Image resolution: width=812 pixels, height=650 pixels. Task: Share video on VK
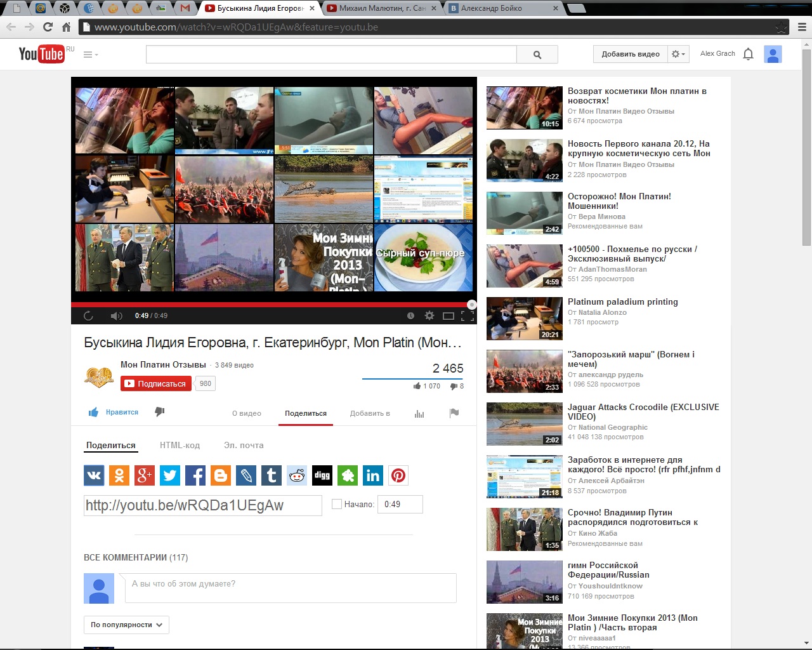coord(94,475)
